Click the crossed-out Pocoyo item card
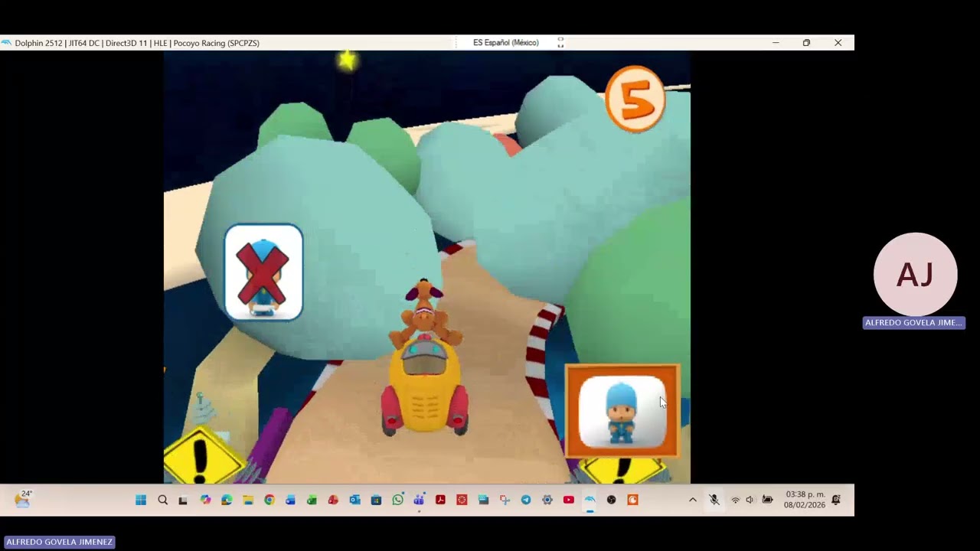Image resolution: width=980 pixels, height=551 pixels. (263, 272)
